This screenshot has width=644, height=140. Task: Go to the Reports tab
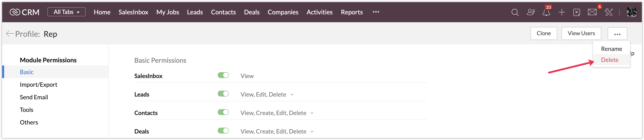point(352,12)
